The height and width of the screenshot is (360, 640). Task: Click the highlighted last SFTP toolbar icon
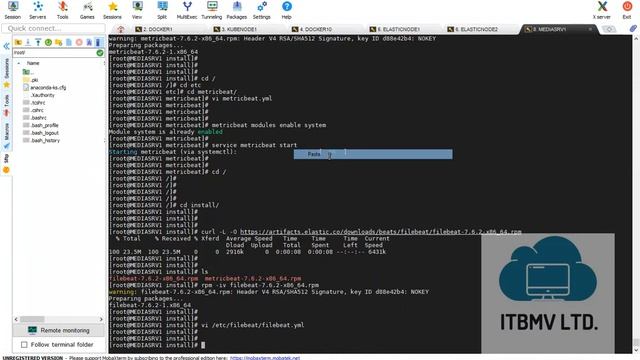coord(98,42)
